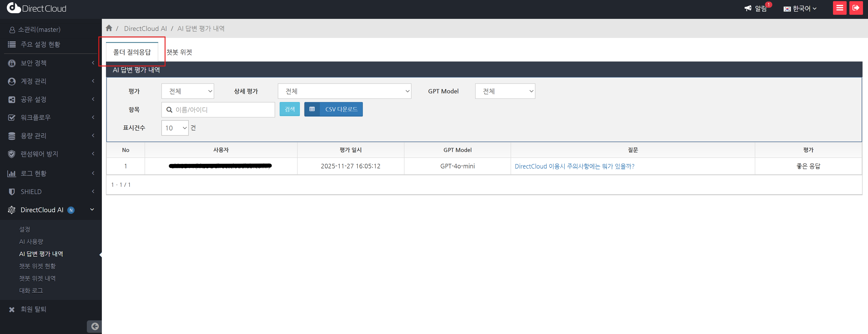868x334 pixels.
Task: Change the 표시건수 count dropdown
Action: tap(175, 128)
